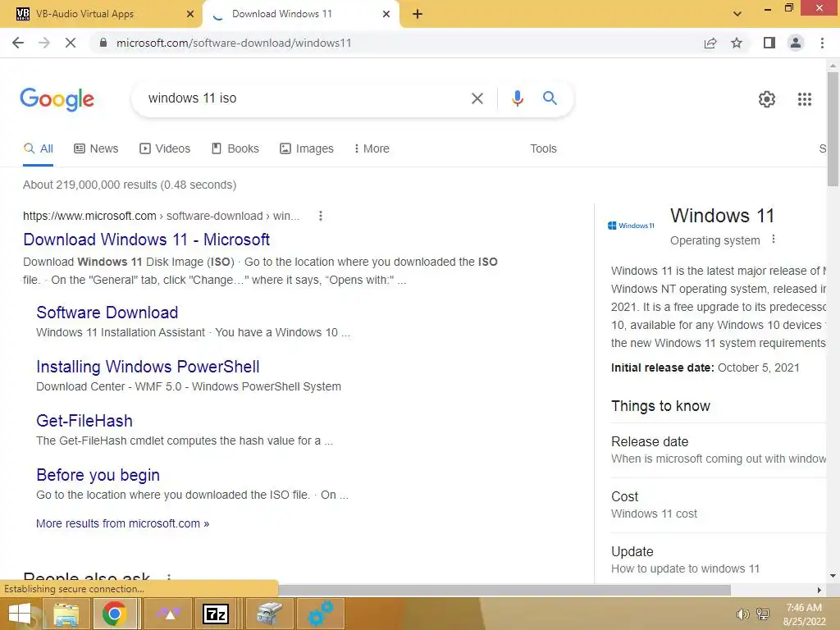Open Download Windows 11 - Microsoft result

146,240
